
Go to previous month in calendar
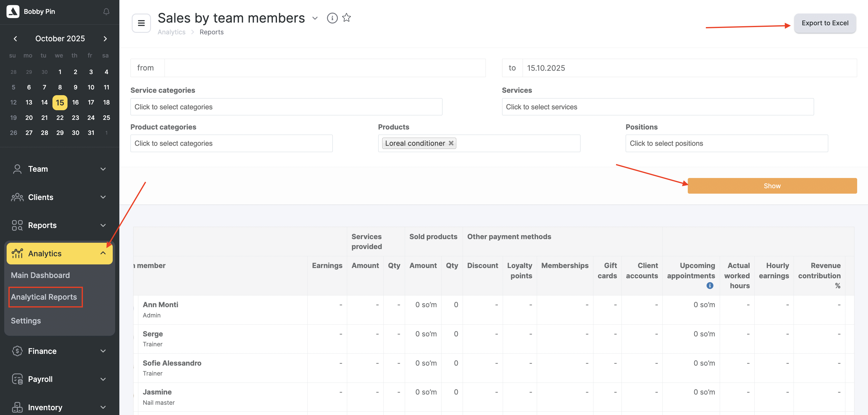[x=15, y=39]
